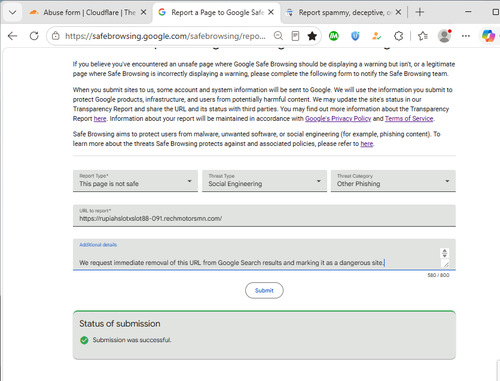This screenshot has width=500, height=381.
Task: Switch to the Report spammy, deceptive tab
Action: pos(343,13)
